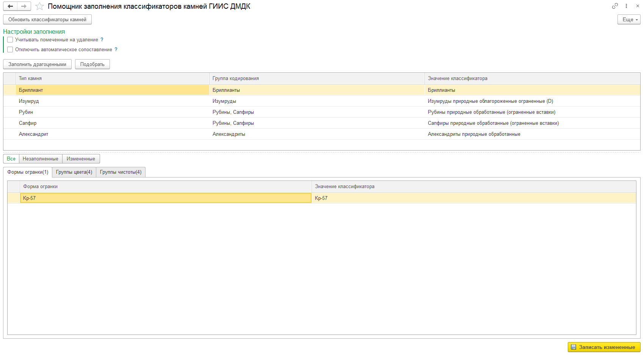Click upper table 'Значение классификатора' column header

click(532, 78)
